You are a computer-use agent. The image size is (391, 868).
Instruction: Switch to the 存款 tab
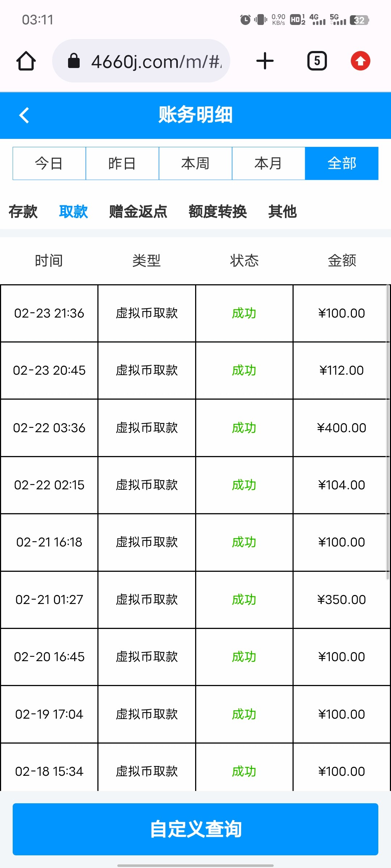tap(23, 212)
